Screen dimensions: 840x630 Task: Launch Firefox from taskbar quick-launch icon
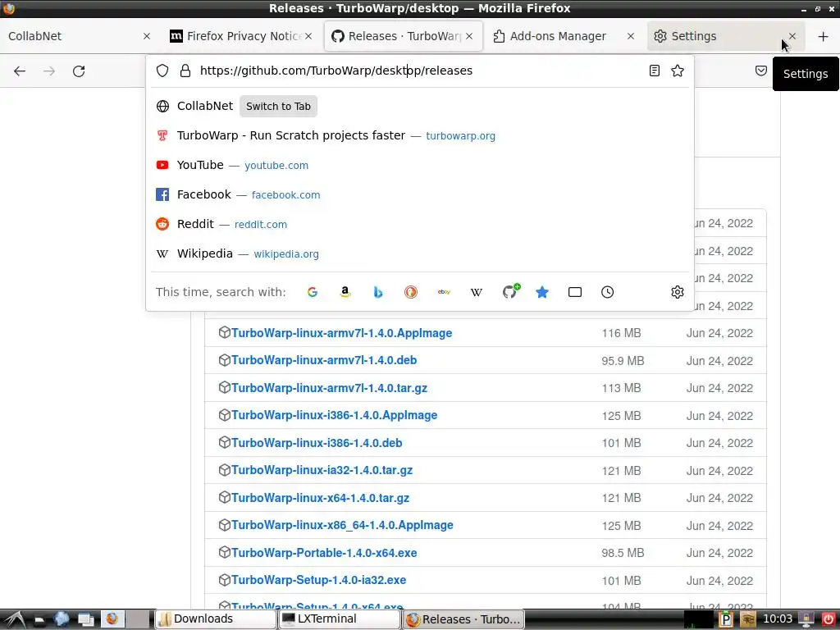tap(112, 619)
